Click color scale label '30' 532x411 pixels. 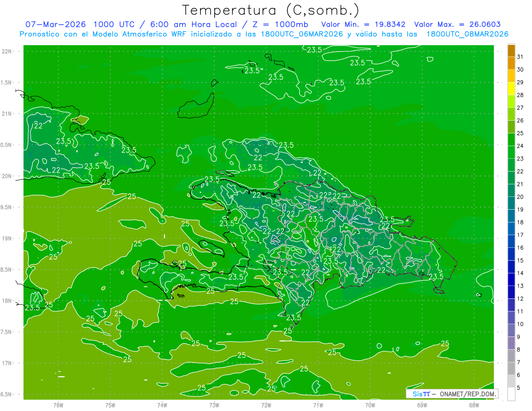pyautogui.click(x=520, y=70)
